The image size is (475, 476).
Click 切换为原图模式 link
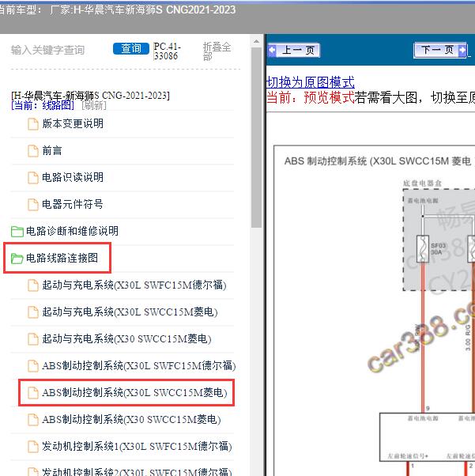coord(310,82)
